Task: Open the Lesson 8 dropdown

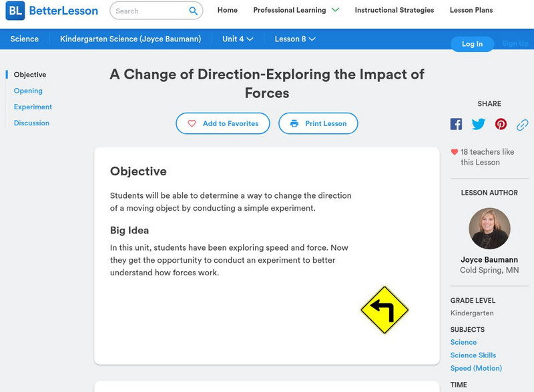Action: [295, 39]
